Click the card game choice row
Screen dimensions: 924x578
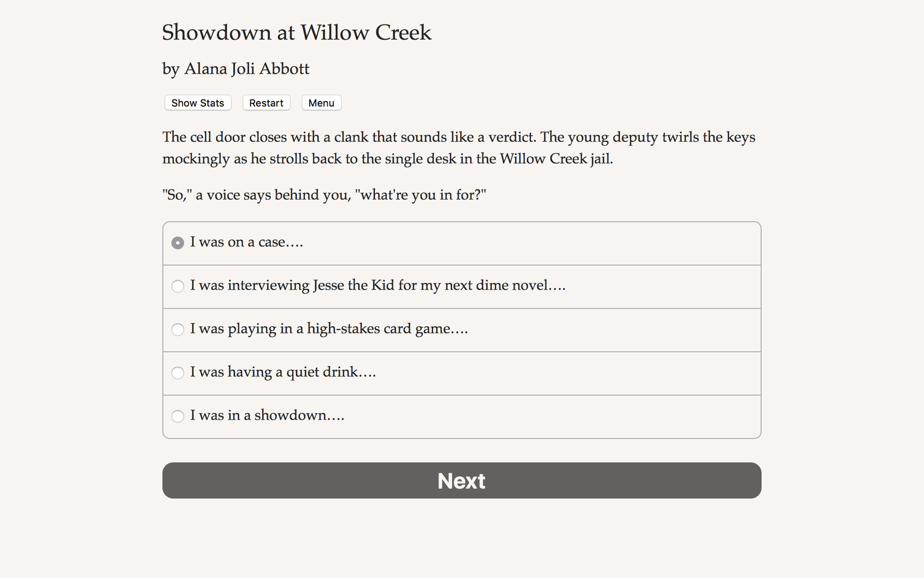click(329, 330)
